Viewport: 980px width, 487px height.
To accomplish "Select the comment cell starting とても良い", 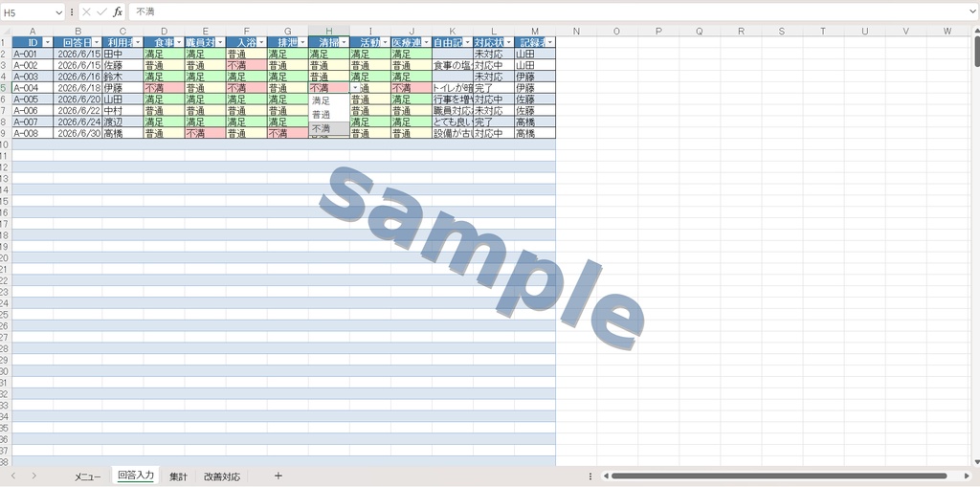I will [453, 122].
